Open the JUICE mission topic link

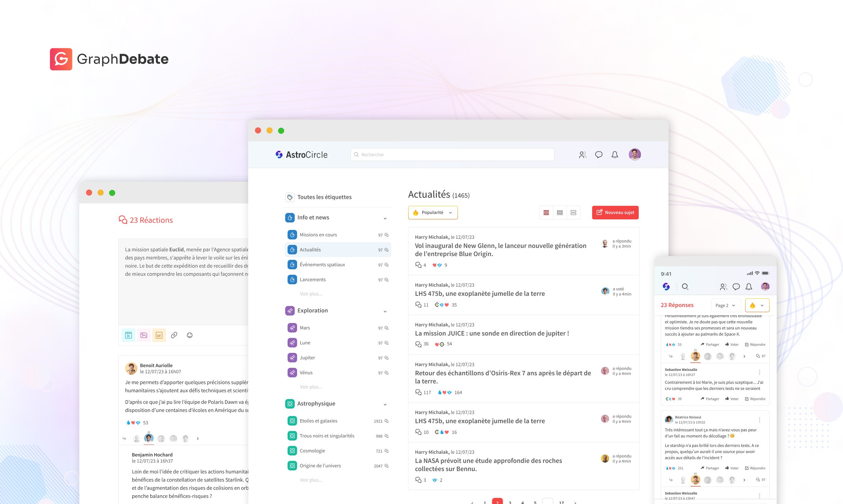click(x=492, y=334)
